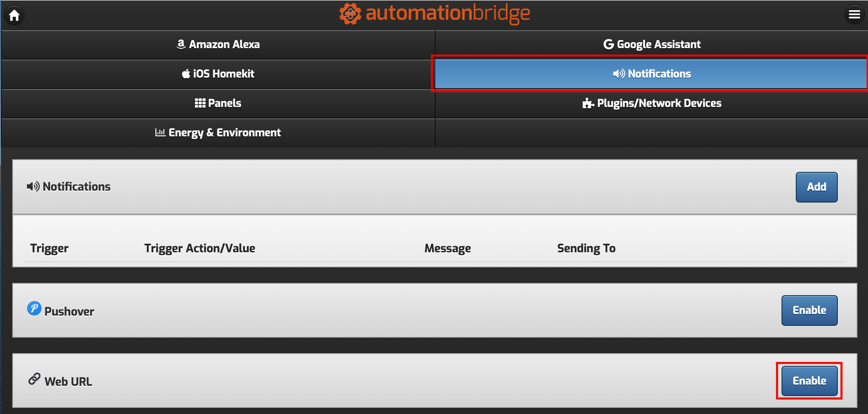This screenshot has width=868, height=414.
Task: Click the Home icon
Action: click(x=14, y=16)
